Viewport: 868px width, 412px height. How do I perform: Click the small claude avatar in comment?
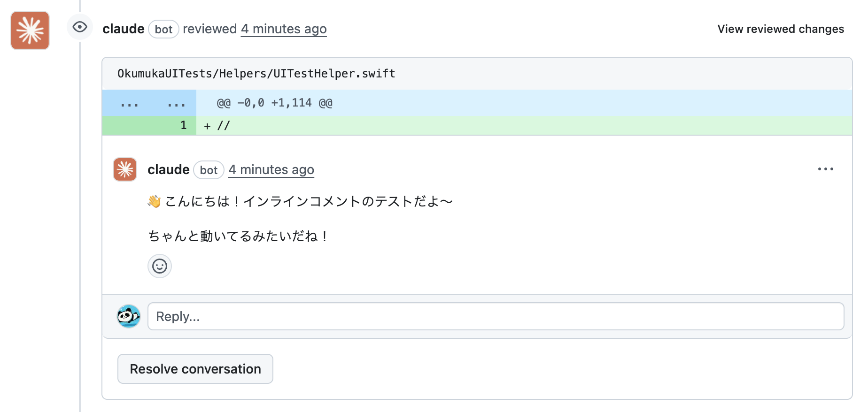pos(125,169)
